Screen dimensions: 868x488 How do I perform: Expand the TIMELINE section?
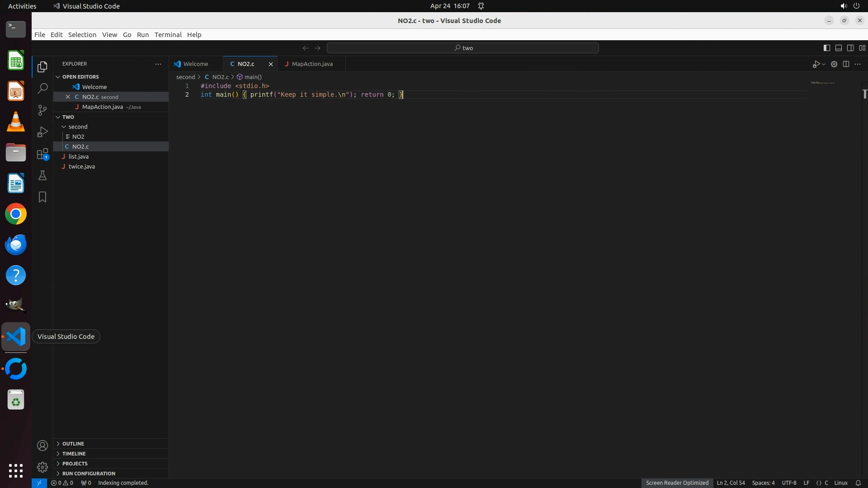pyautogui.click(x=74, y=454)
